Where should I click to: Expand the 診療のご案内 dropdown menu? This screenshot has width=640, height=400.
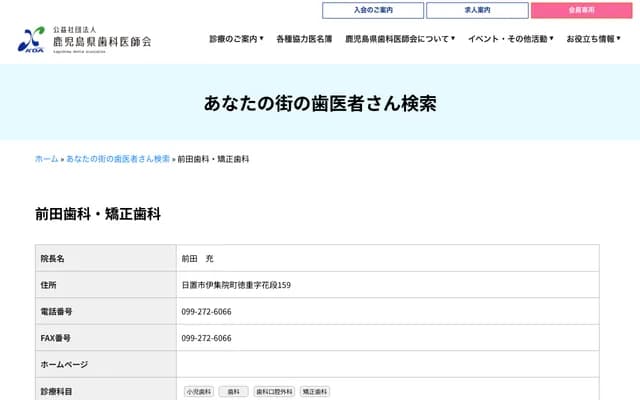[236, 39]
